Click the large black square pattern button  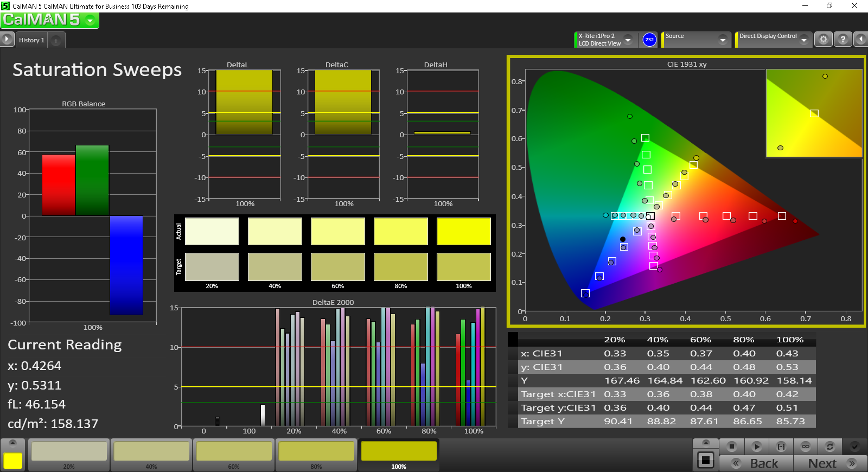(x=706, y=460)
